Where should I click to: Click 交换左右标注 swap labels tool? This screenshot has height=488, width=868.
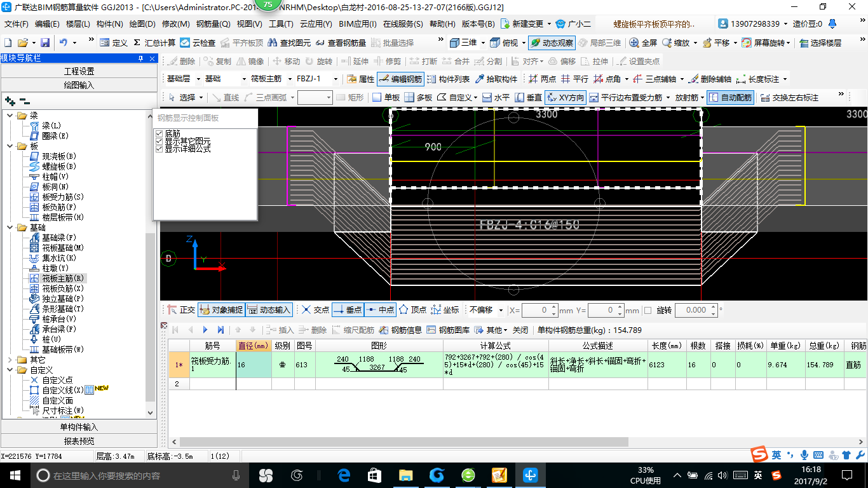pyautogui.click(x=789, y=97)
